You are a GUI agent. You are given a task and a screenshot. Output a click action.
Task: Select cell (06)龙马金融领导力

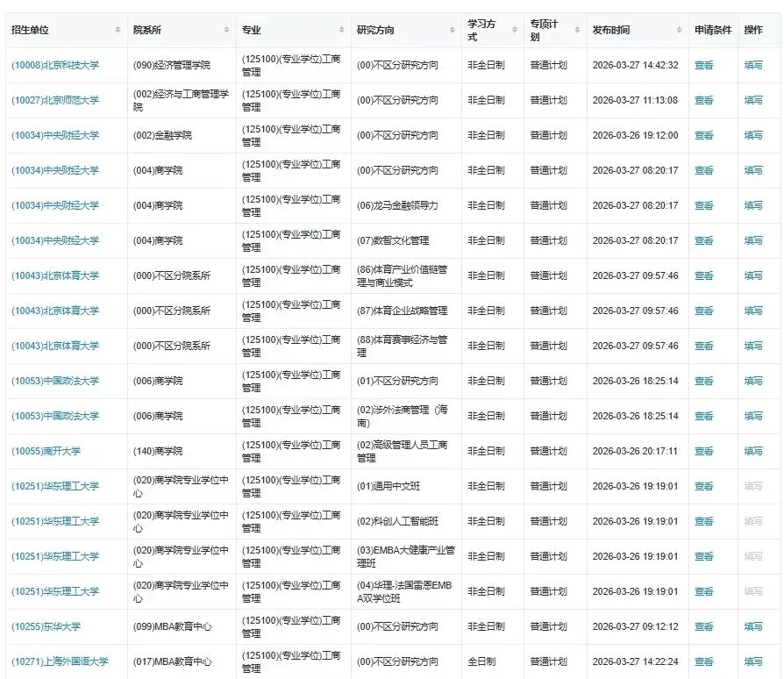[x=397, y=205]
